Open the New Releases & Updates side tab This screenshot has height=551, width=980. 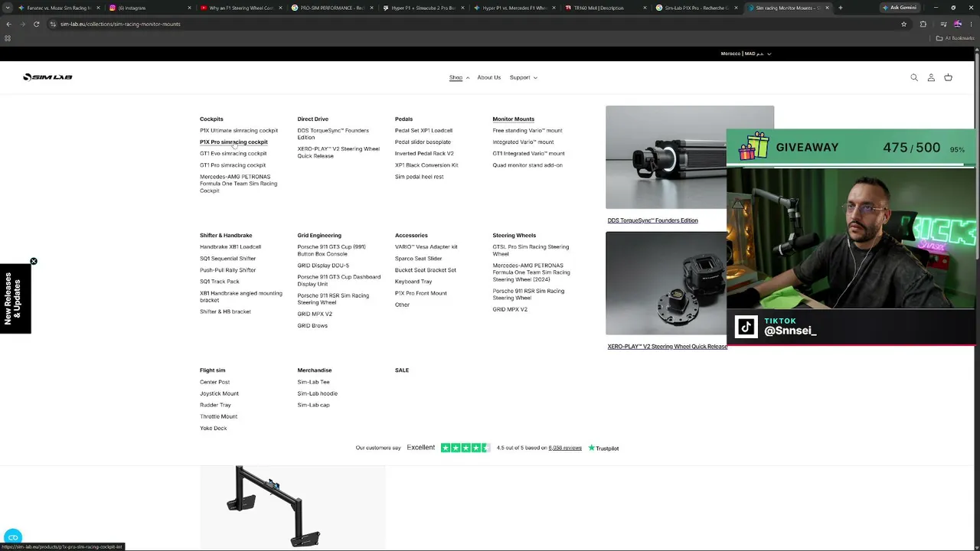click(x=15, y=298)
